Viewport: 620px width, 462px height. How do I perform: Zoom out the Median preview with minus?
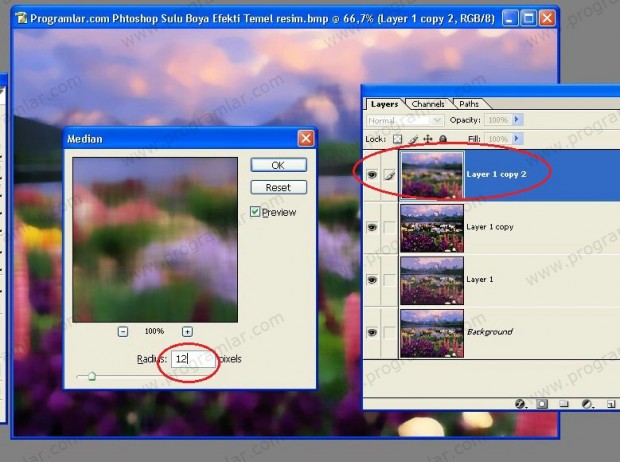(123, 331)
